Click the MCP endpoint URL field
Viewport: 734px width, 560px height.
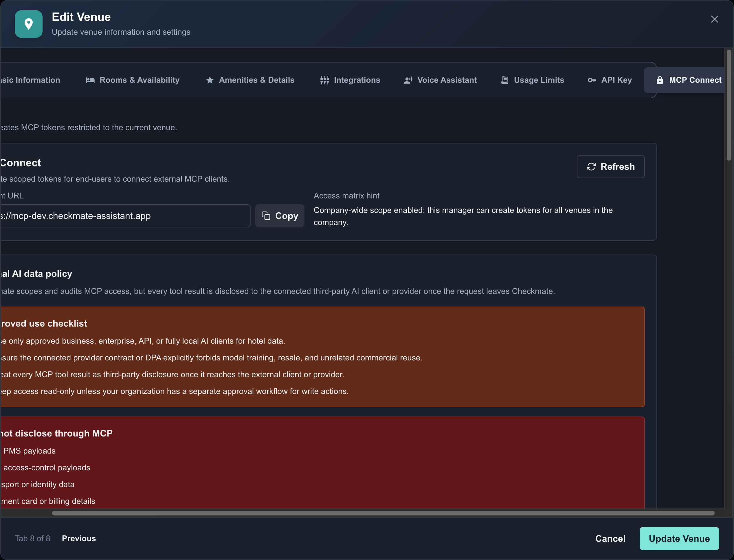click(125, 216)
